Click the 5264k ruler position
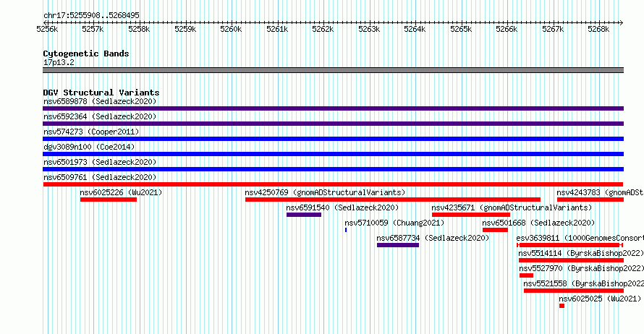This screenshot has width=644, height=334. [x=415, y=29]
